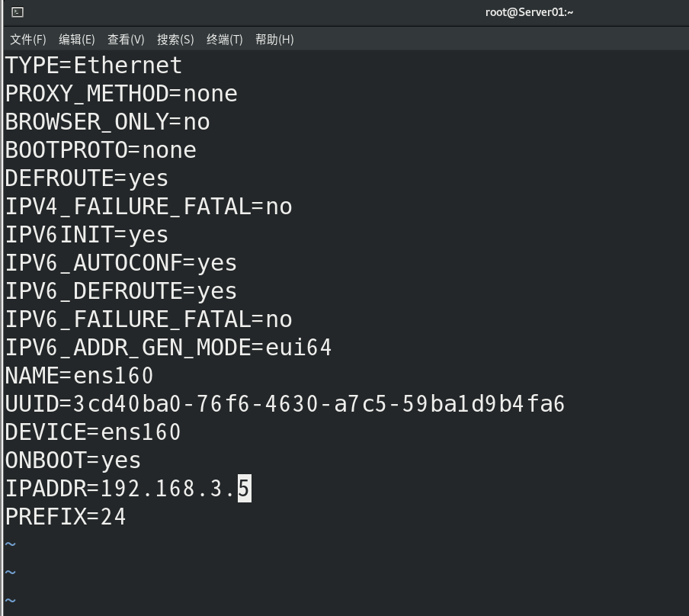Click the TYPE=Ethernet line

pos(94,66)
